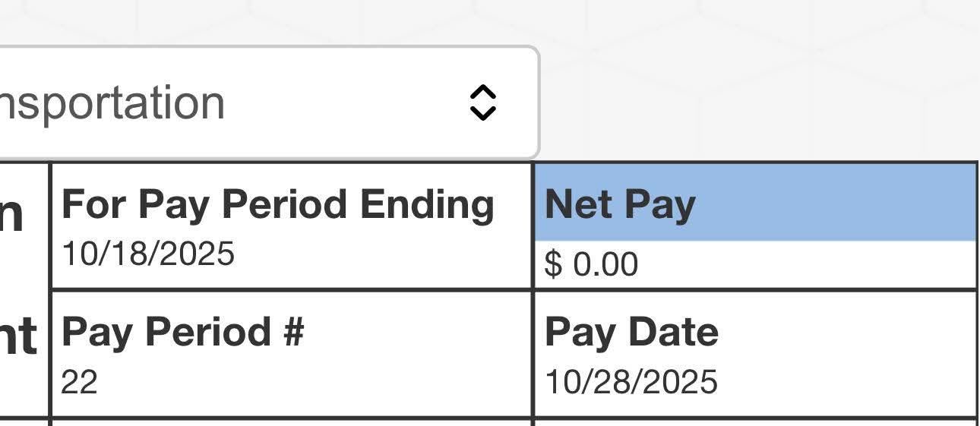Click the $ 0.00 net pay amount
The height and width of the screenshot is (426, 980).
pos(591,264)
